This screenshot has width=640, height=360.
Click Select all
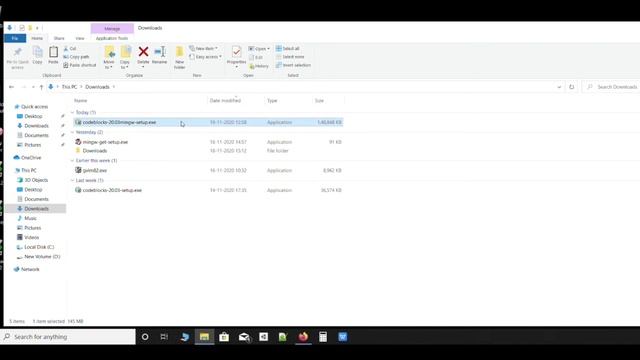point(287,48)
